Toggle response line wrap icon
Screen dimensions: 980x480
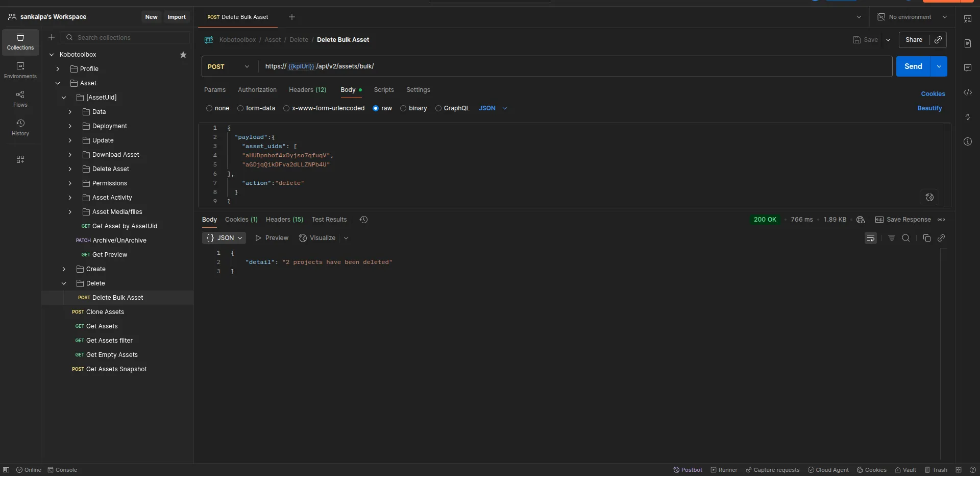click(871, 238)
